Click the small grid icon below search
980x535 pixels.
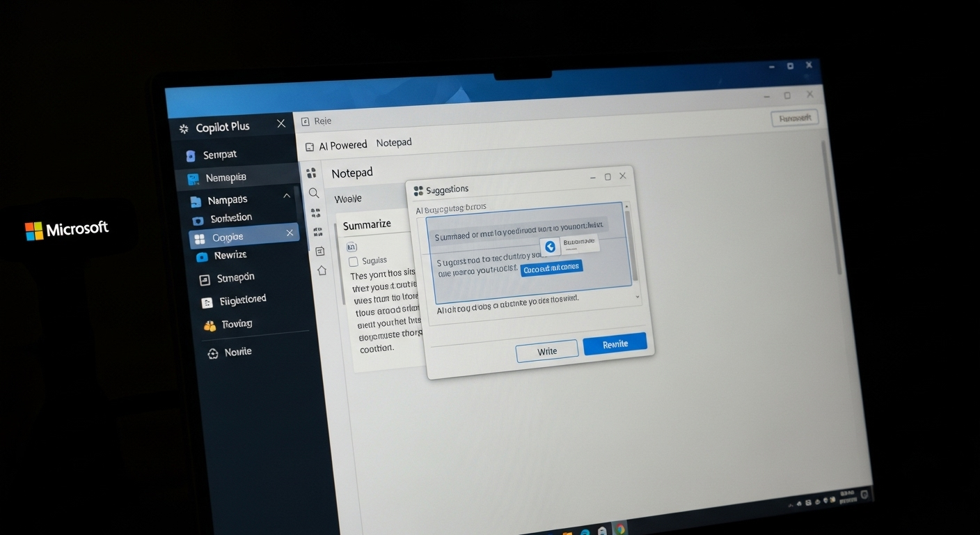tap(315, 212)
